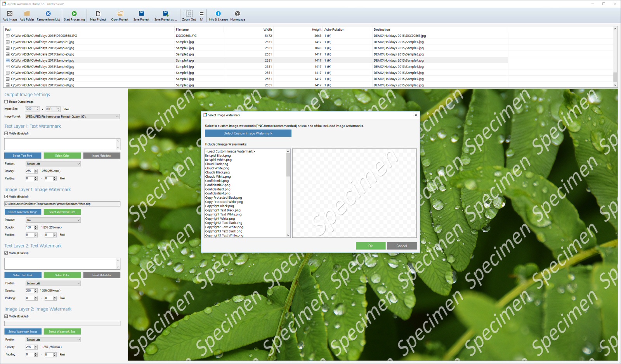
Task: Click Select Watermark Image for Image Layer 2
Action: click(x=23, y=331)
